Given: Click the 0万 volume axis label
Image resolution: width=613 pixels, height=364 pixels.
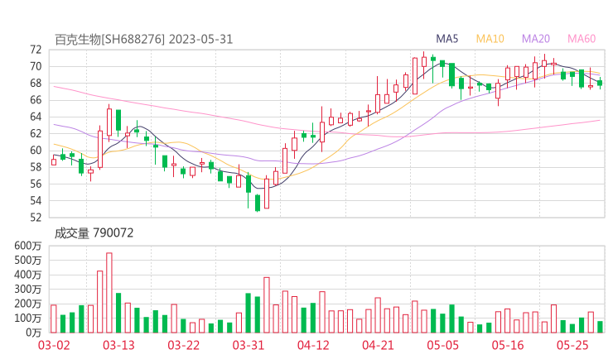Looking at the screenshot, I should click(x=34, y=333).
